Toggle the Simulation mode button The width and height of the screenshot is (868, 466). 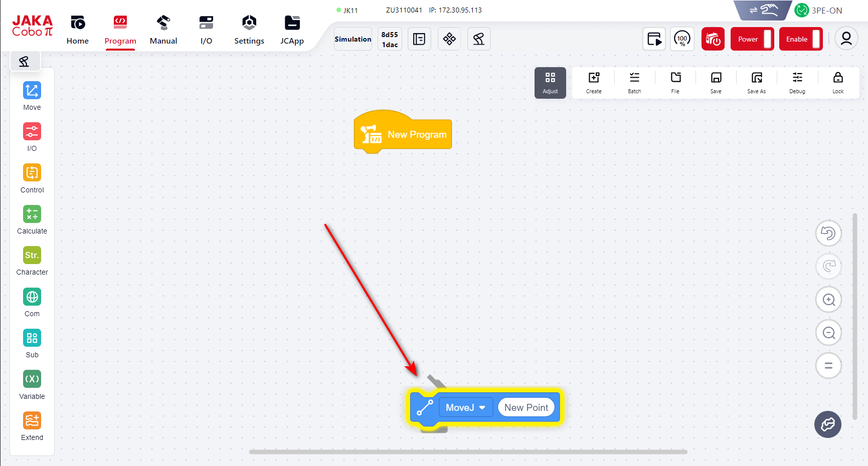pyautogui.click(x=353, y=39)
